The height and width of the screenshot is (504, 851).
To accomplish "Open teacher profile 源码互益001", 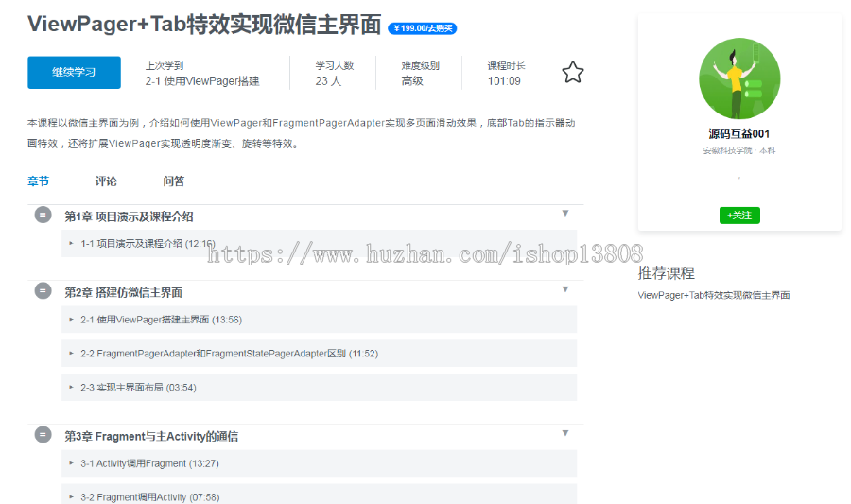I will pos(739,134).
